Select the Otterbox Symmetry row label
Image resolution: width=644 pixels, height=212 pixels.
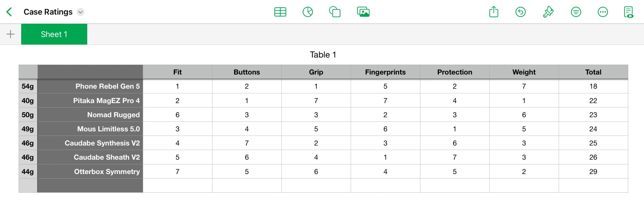click(90, 171)
